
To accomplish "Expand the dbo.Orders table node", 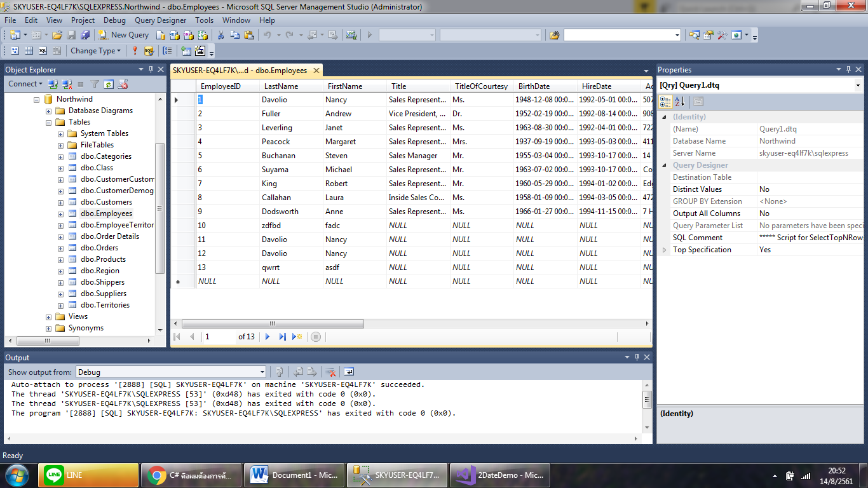I will click(x=61, y=248).
